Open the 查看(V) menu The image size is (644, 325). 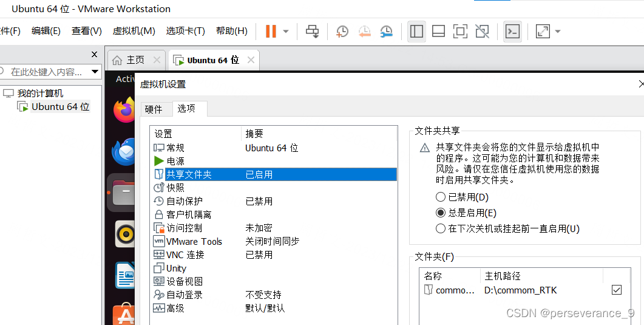tap(86, 31)
